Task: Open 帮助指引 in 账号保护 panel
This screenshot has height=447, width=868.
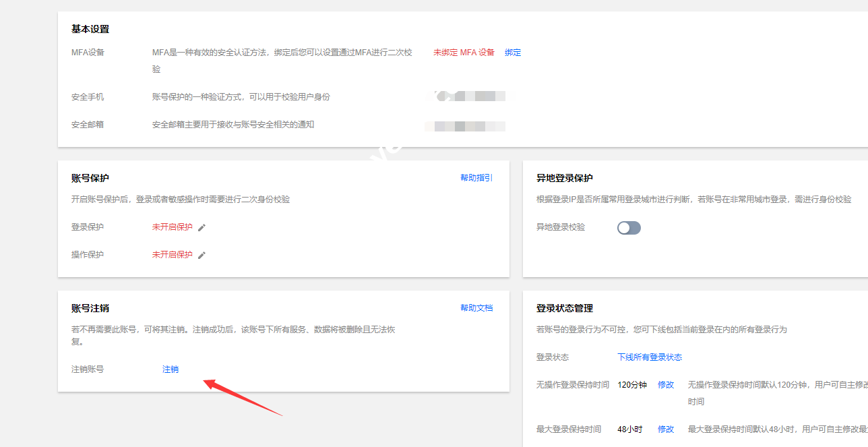Action: (476, 178)
